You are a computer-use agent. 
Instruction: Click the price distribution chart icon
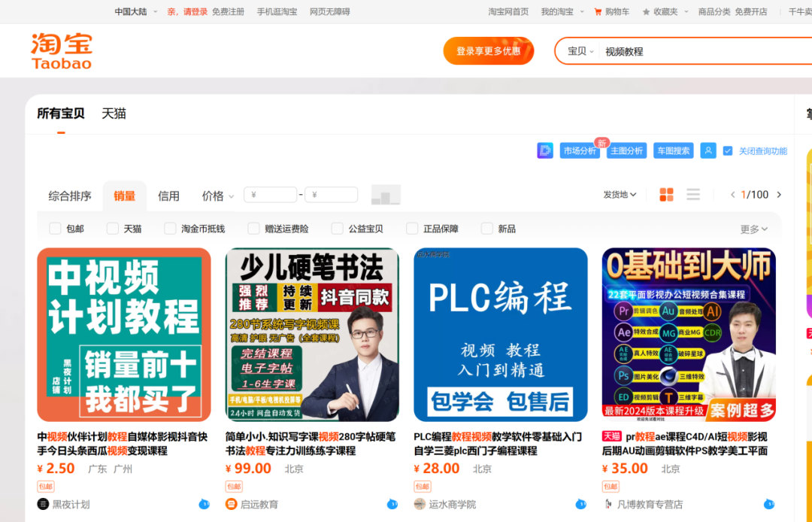pos(386,195)
